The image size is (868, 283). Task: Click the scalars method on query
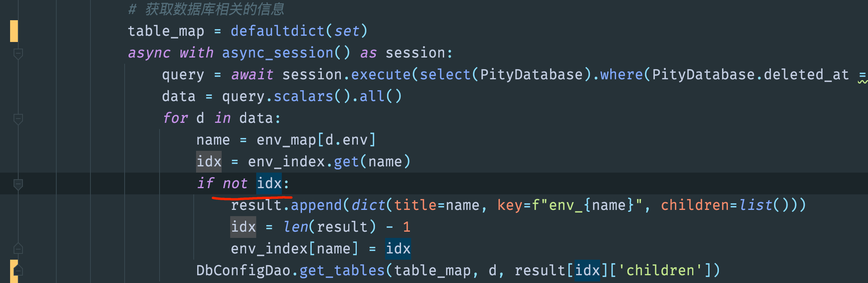click(303, 96)
